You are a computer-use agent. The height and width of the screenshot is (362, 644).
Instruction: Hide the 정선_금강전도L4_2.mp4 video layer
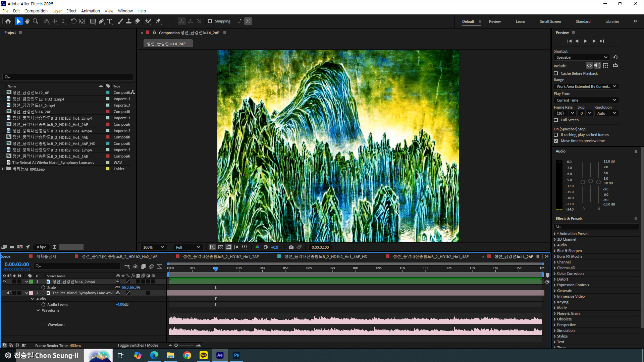[x=4, y=282]
